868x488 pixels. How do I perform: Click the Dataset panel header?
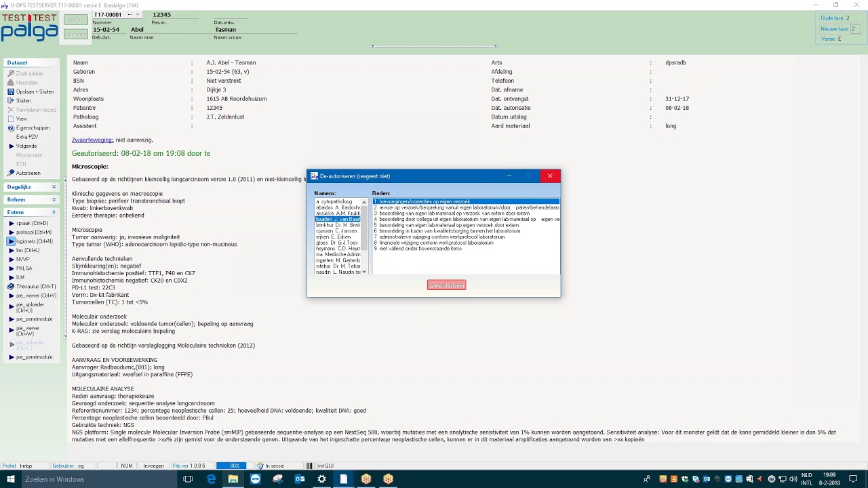tap(31, 62)
